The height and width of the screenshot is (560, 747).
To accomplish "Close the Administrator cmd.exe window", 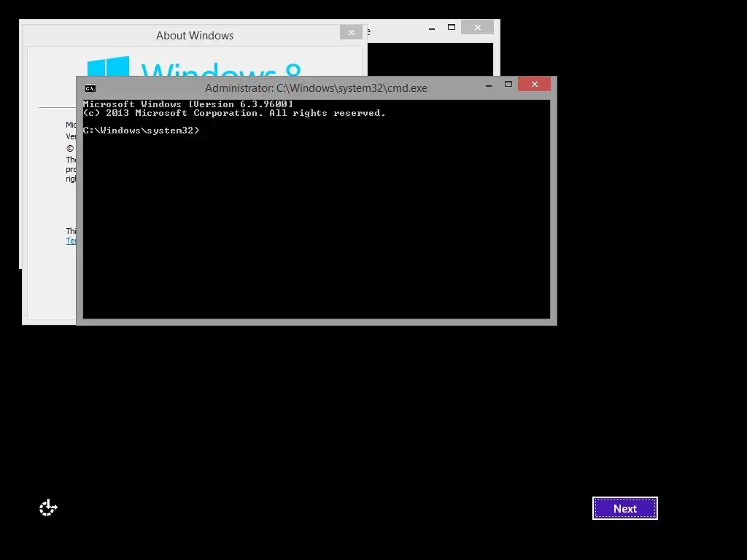I will 535,85.
